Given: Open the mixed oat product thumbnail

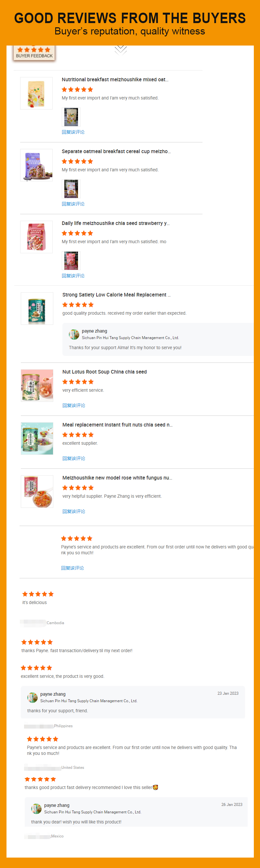Looking at the screenshot, I should (x=36, y=93).
